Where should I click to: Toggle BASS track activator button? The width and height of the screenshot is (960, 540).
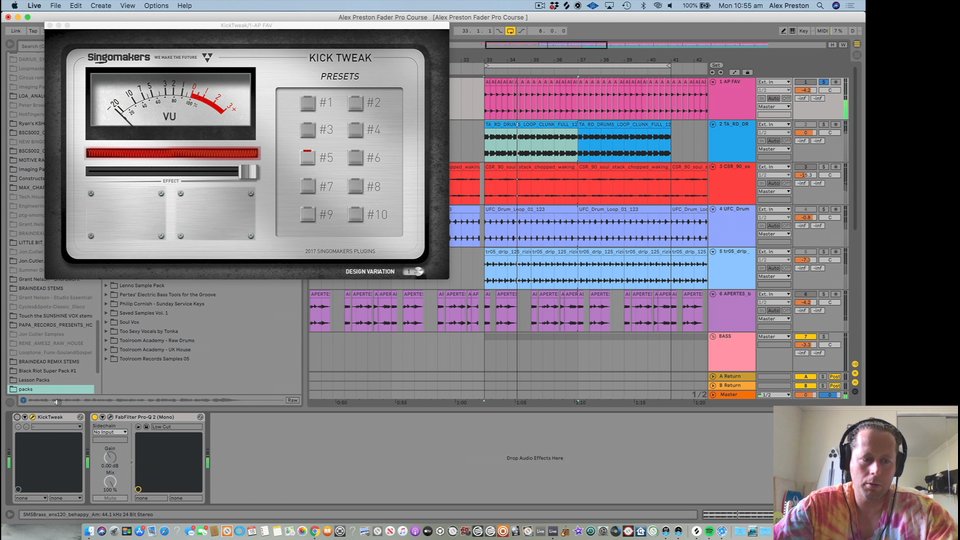805,337
